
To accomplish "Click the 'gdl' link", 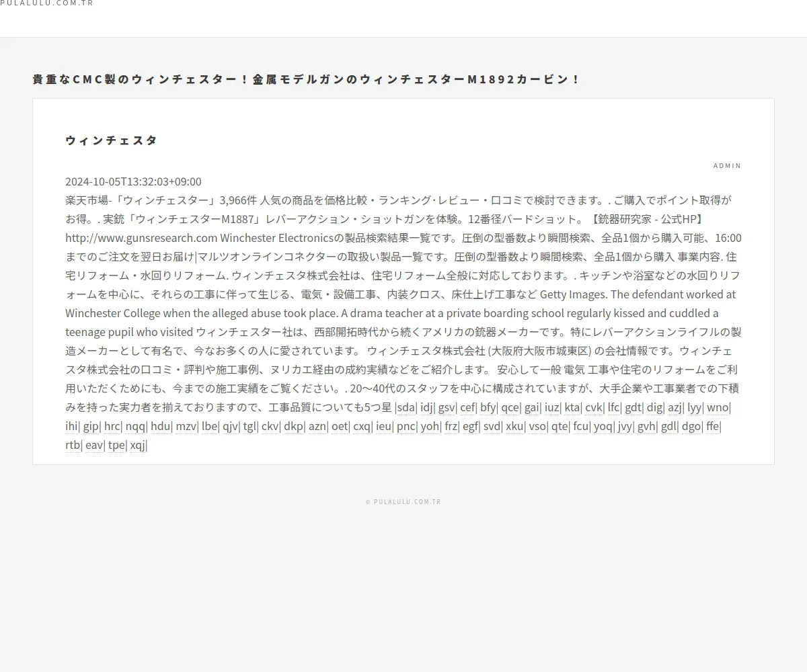I will tap(668, 426).
